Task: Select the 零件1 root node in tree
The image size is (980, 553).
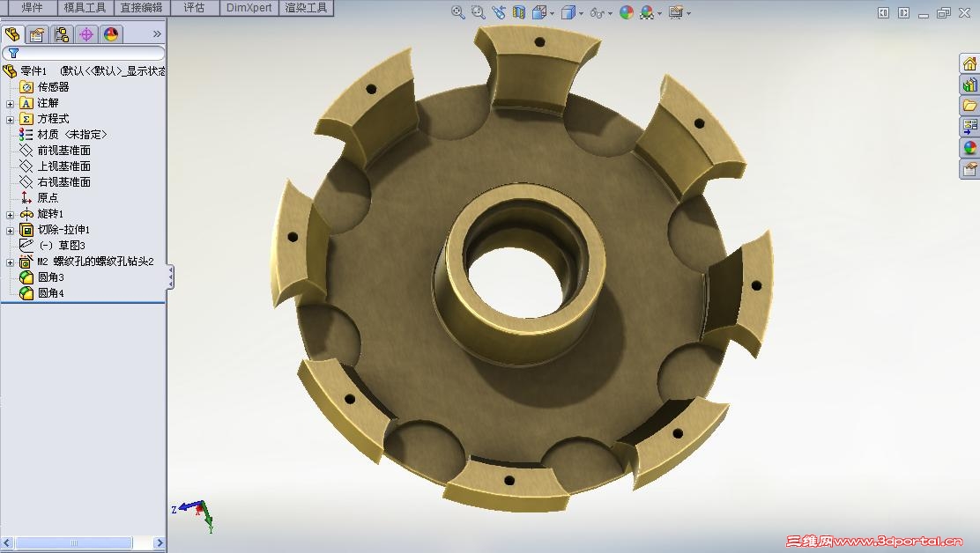Action: [33, 71]
